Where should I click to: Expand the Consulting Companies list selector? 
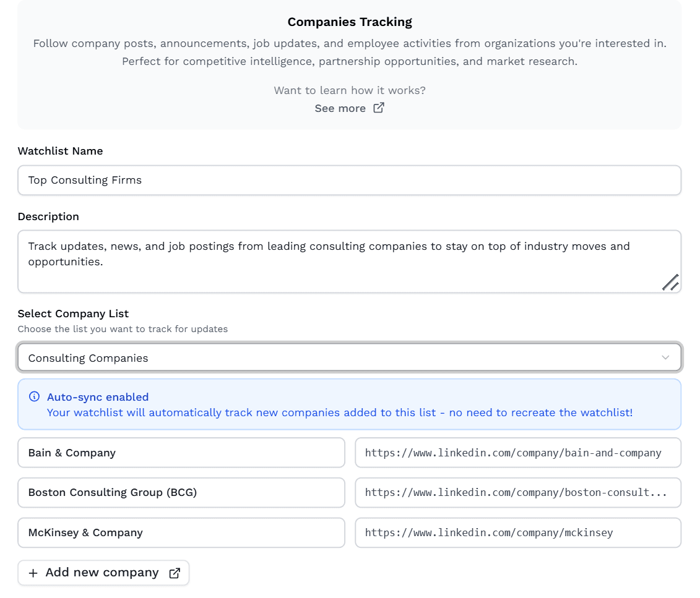point(350,357)
